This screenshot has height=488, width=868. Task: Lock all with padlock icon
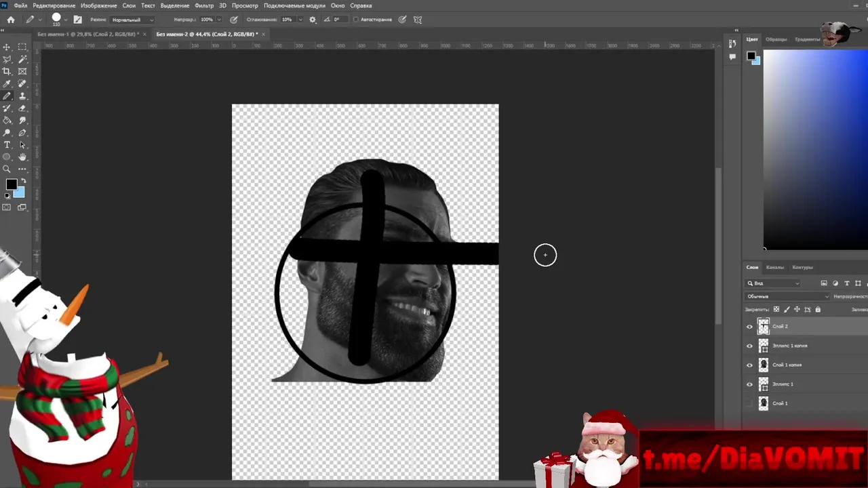817,310
